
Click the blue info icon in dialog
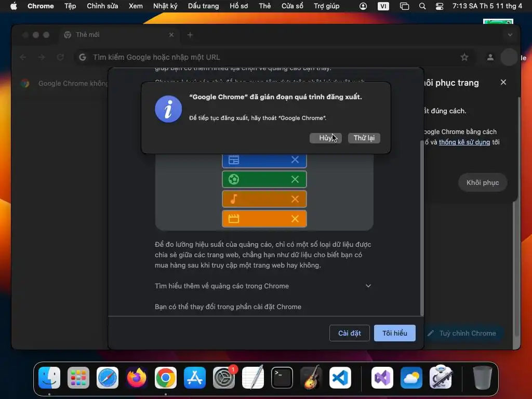(x=168, y=109)
